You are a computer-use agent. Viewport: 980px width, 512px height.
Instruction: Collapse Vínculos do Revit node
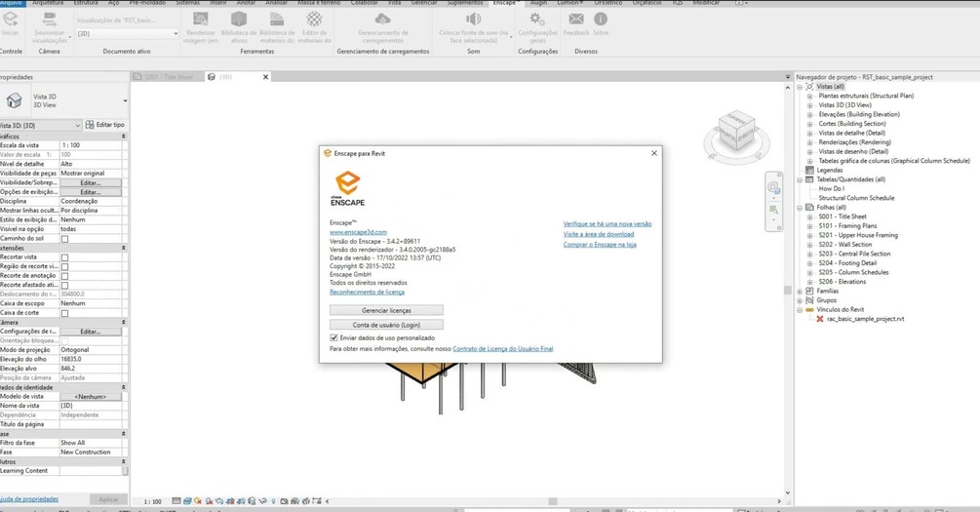point(800,310)
